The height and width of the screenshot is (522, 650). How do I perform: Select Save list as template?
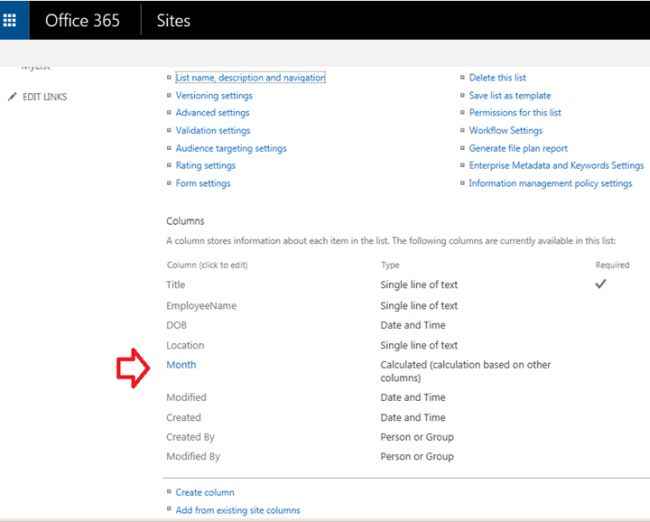pos(510,96)
